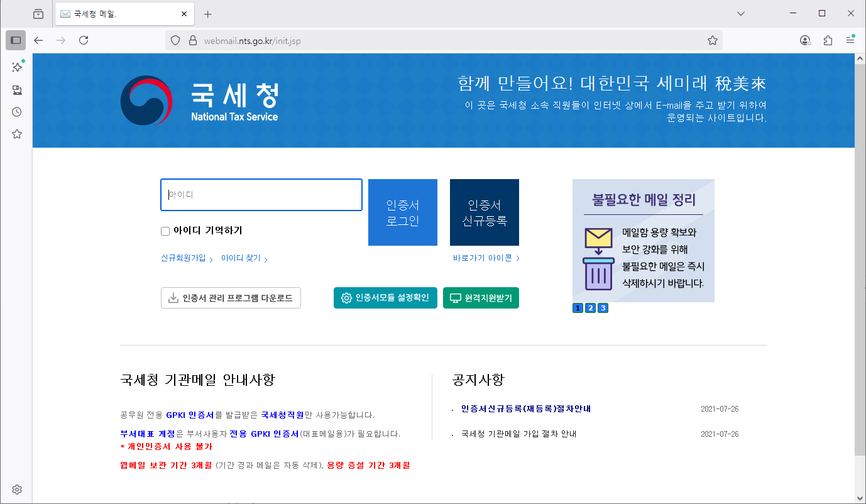Screen dimensions: 866x504
Task: Open bookmarks from the sidebar star icon
Action: click(17, 134)
